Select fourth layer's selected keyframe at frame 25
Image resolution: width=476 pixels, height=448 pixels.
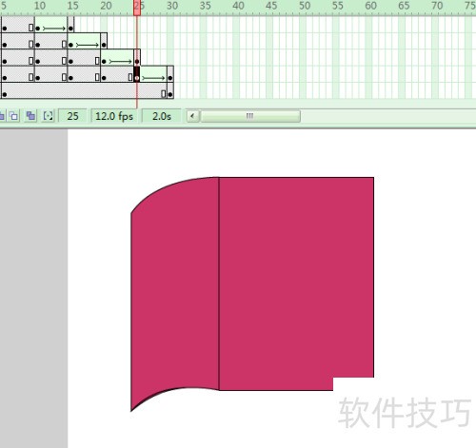point(137,74)
